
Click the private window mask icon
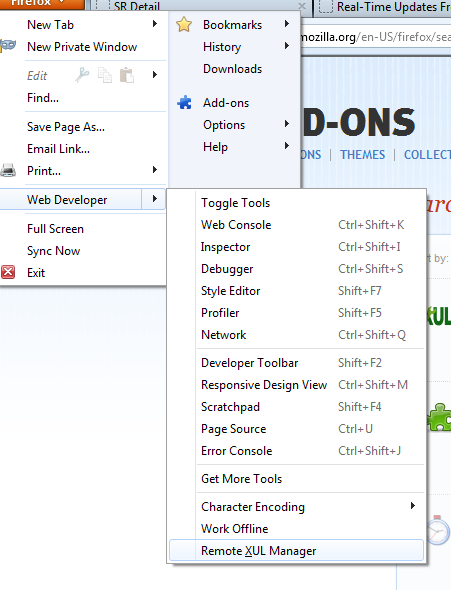click(x=8, y=46)
